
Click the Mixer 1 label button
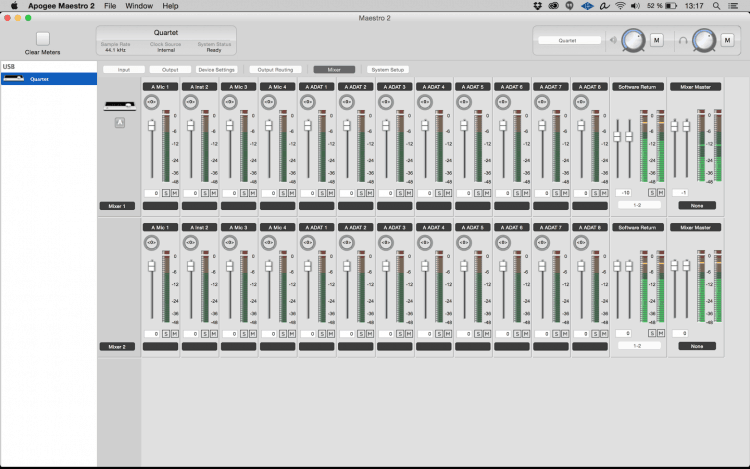pos(117,206)
